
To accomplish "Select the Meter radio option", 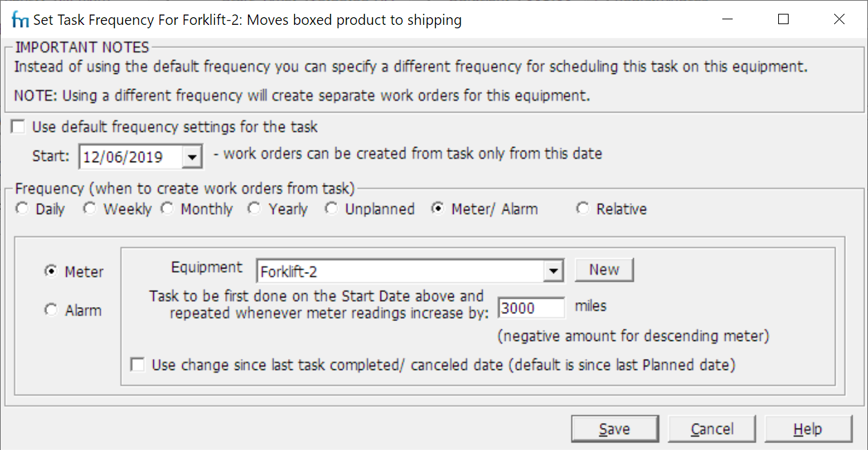I will tap(51, 272).
